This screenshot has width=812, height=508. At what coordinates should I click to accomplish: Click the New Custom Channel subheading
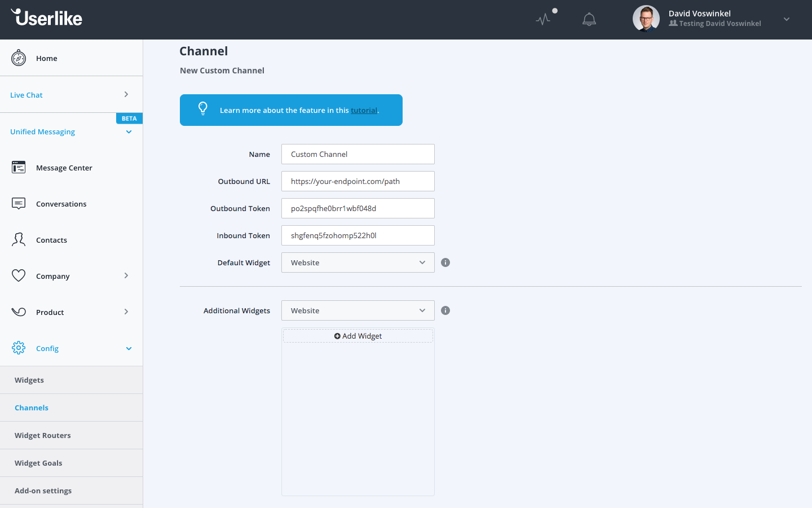(222, 71)
